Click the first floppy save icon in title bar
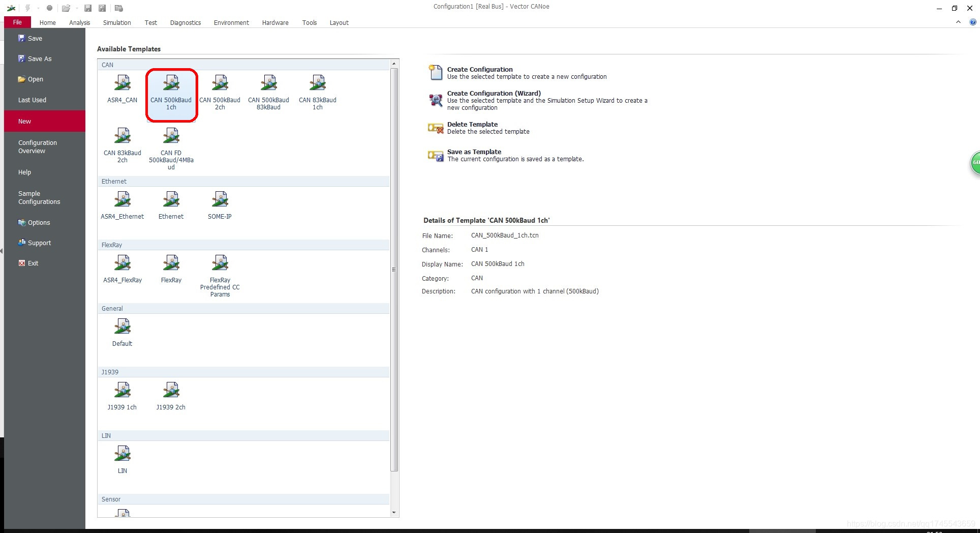Screen dimensions: 980x533 click(x=88, y=8)
